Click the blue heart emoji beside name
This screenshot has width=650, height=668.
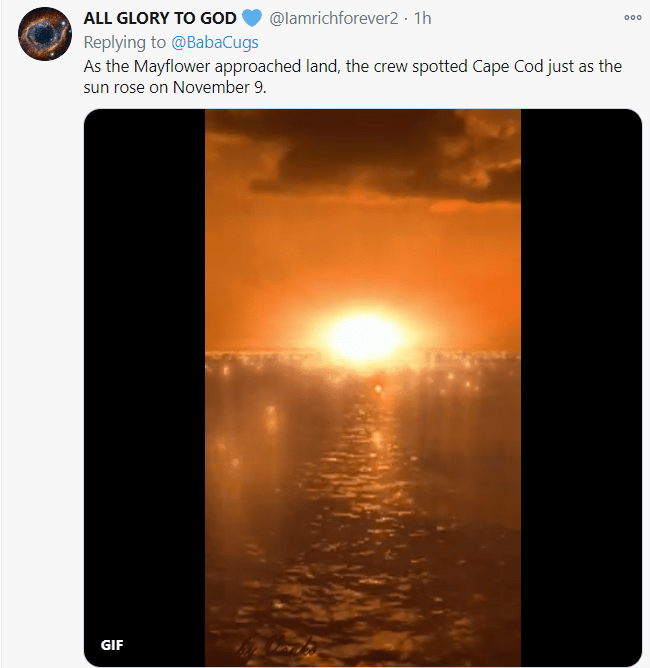click(x=253, y=19)
